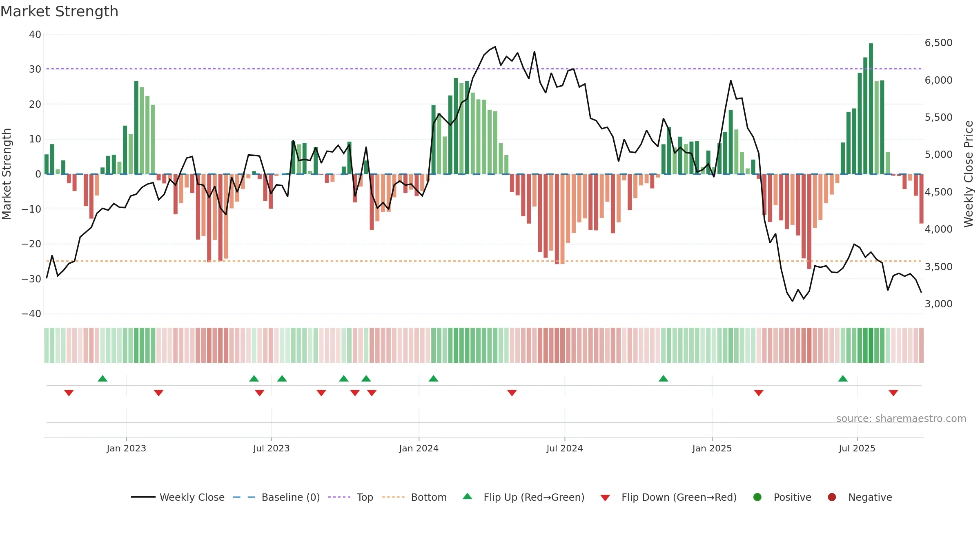Click the Jan 2025 x-axis label
Image resolution: width=980 pixels, height=551 pixels.
712,448
